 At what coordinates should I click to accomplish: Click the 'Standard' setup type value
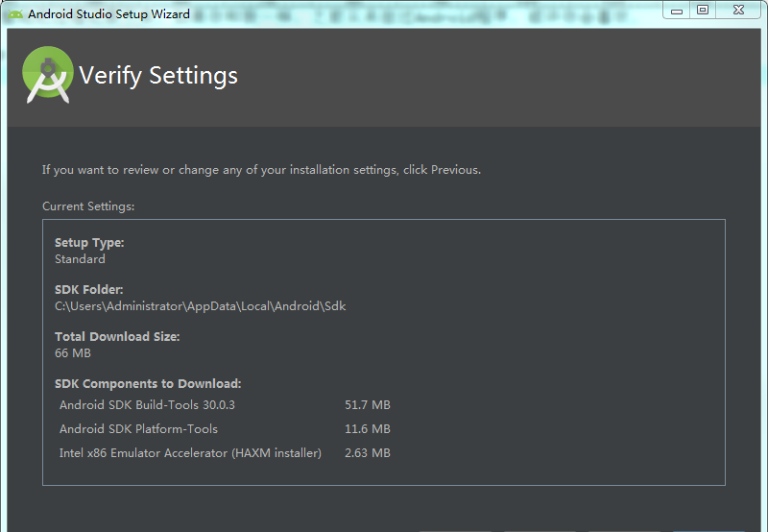pos(80,259)
